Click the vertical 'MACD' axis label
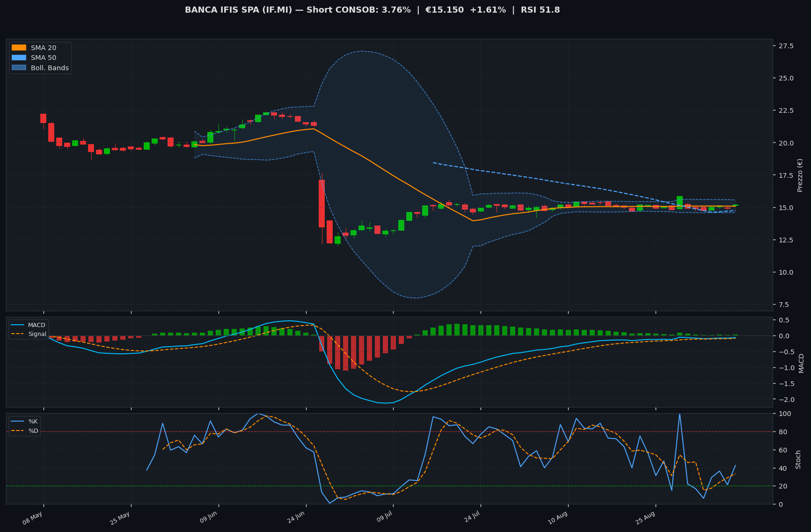This screenshot has height=532, width=811. pos(801,363)
